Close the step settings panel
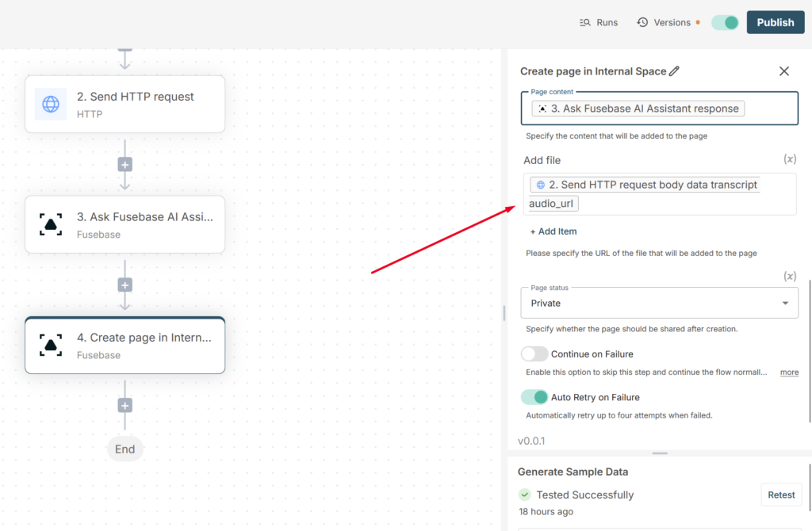812x531 pixels. (x=784, y=71)
